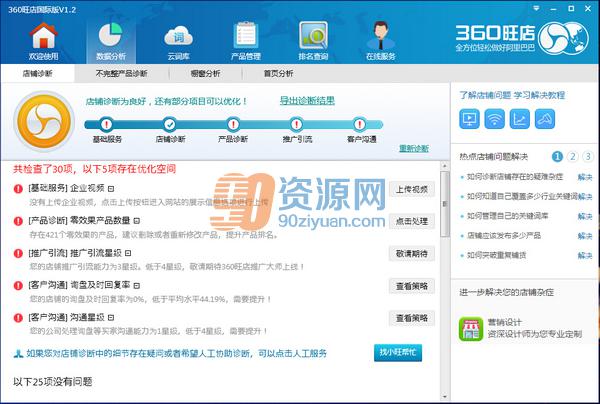Open the 导出诊断结果 link
This screenshot has height=404, width=600.
(307, 101)
